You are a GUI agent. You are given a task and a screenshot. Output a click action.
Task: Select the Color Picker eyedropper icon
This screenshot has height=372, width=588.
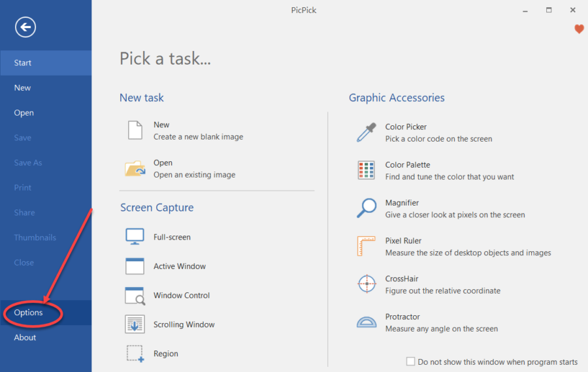(366, 132)
